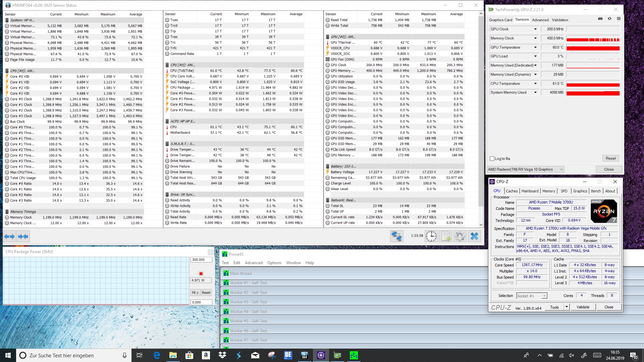Click HWiNFO blue X close icon
Screen dimensions: 644x362
pos(474,236)
